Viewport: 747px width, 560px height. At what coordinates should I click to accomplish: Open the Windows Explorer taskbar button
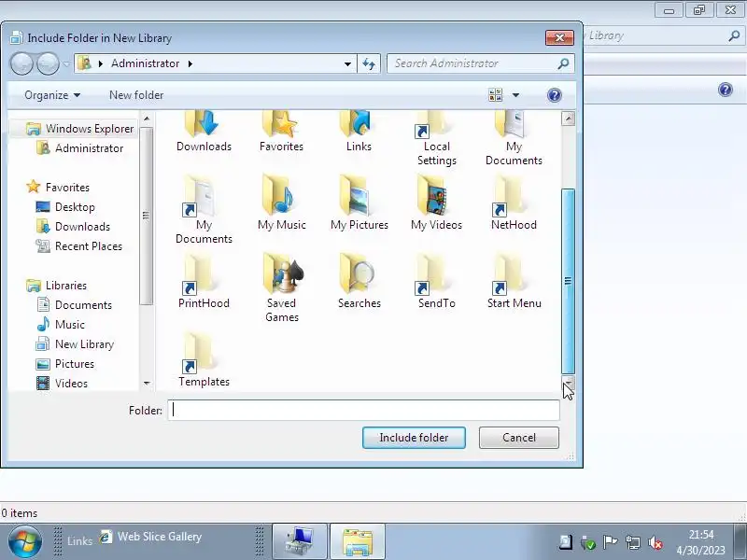(358, 542)
